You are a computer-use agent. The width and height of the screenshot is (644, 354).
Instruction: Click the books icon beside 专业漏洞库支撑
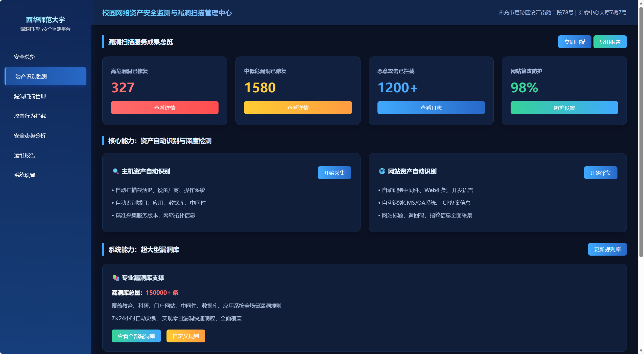pyautogui.click(x=116, y=278)
